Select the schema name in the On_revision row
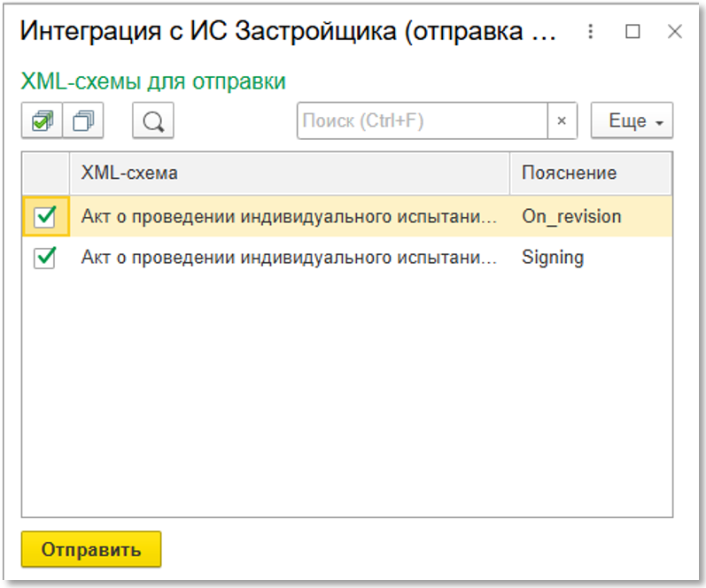 coord(289,216)
